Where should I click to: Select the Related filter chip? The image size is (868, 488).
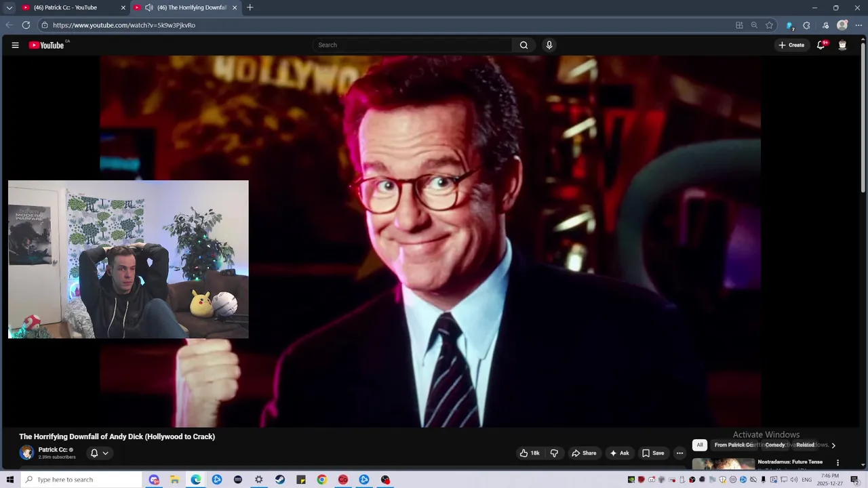pyautogui.click(x=806, y=445)
